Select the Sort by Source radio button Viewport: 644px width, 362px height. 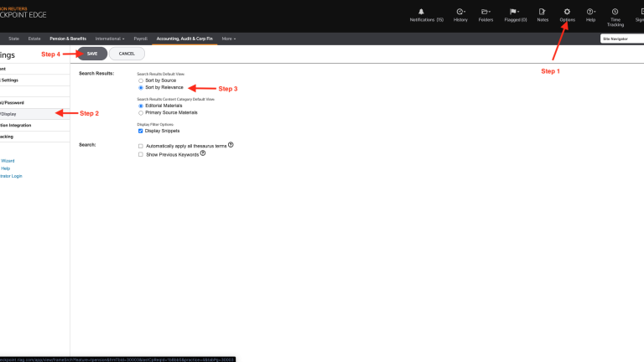coord(141,80)
